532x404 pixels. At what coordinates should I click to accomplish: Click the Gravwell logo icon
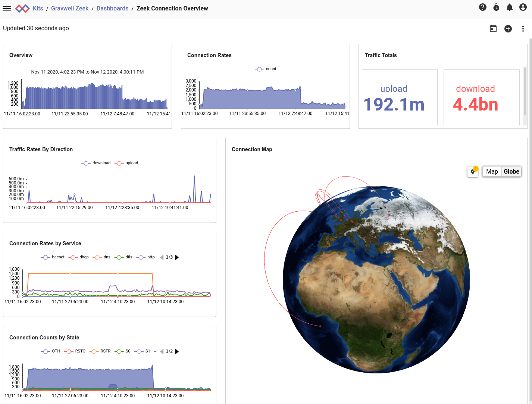pos(22,8)
